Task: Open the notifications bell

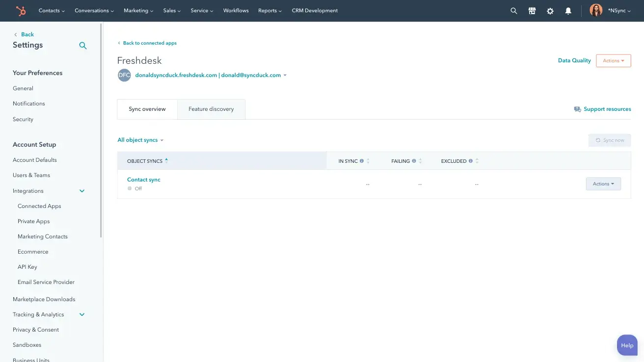Action: (x=568, y=10)
